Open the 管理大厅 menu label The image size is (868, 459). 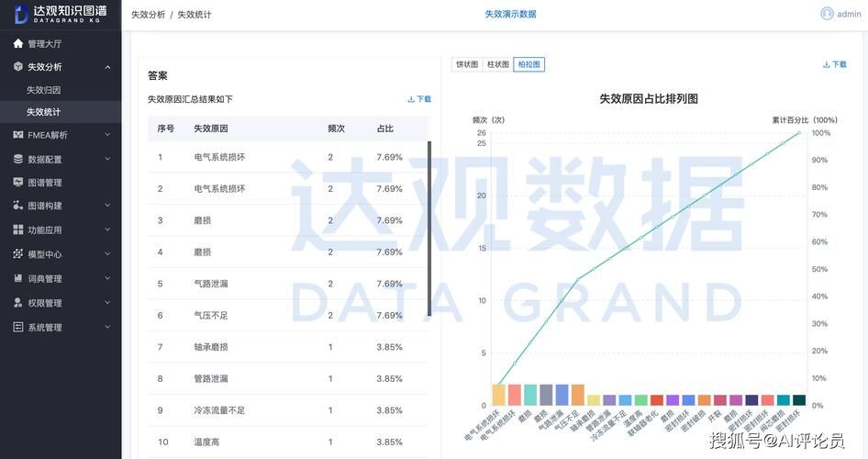(45, 43)
